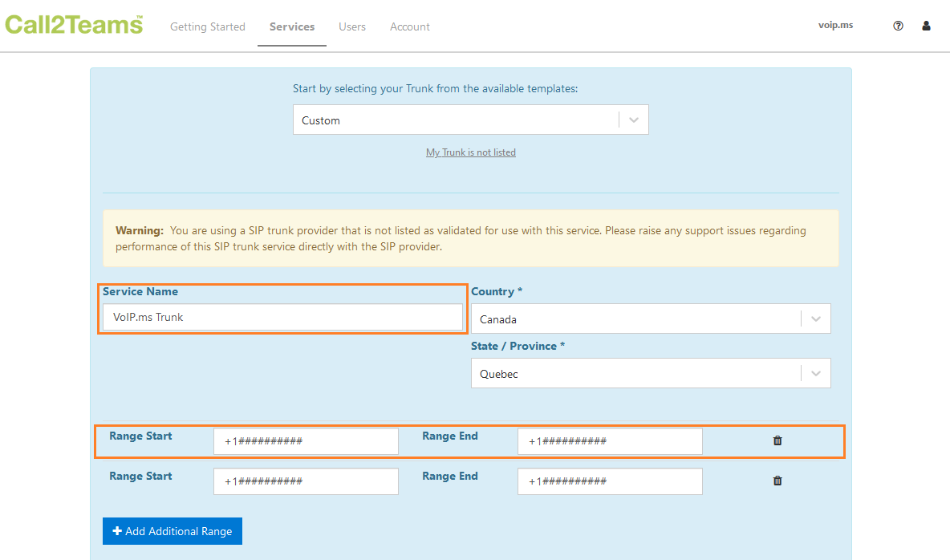Expand the Trunk template dropdown arrow
The width and height of the screenshot is (950, 560).
tap(634, 120)
